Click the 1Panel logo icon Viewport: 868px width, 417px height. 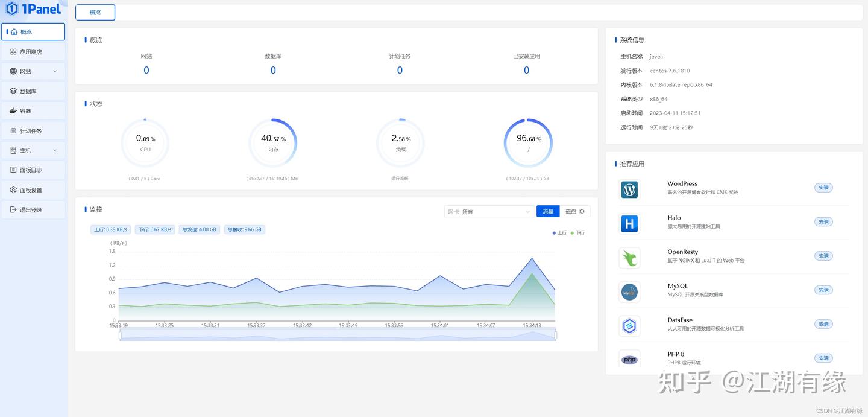click(x=11, y=8)
